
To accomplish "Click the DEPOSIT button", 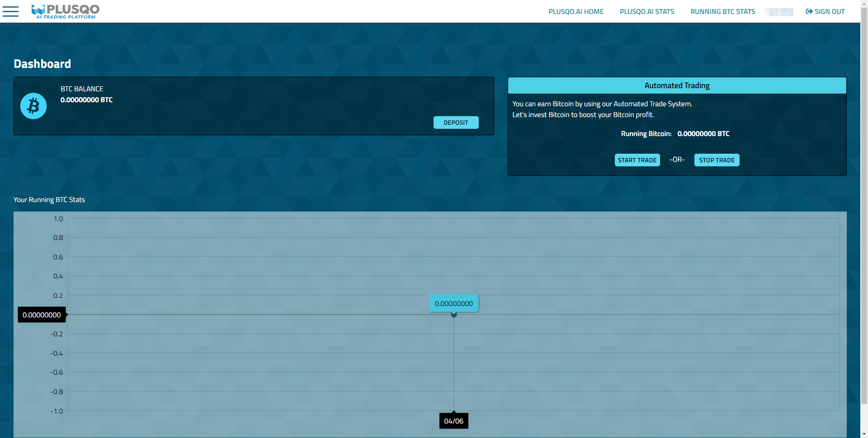I will pyautogui.click(x=456, y=122).
